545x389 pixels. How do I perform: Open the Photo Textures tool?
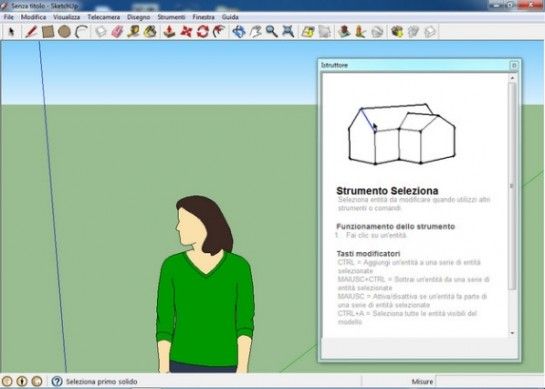(360, 32)
